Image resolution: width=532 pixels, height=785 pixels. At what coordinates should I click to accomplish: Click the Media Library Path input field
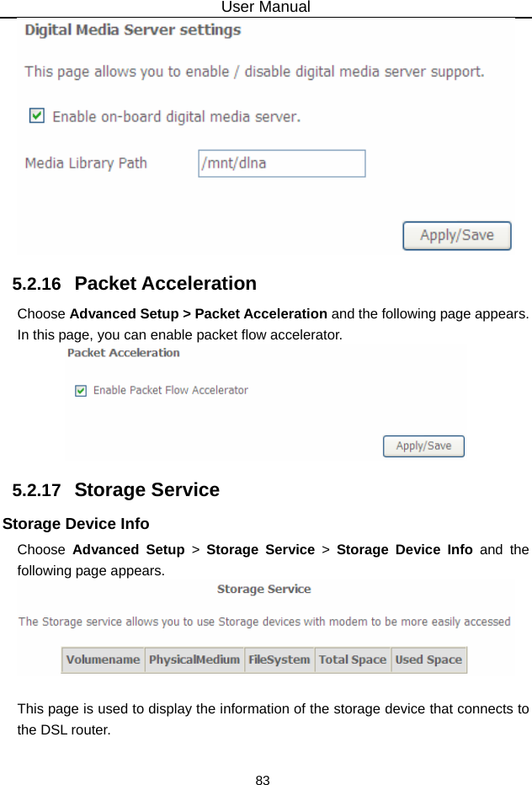point(281,163)
